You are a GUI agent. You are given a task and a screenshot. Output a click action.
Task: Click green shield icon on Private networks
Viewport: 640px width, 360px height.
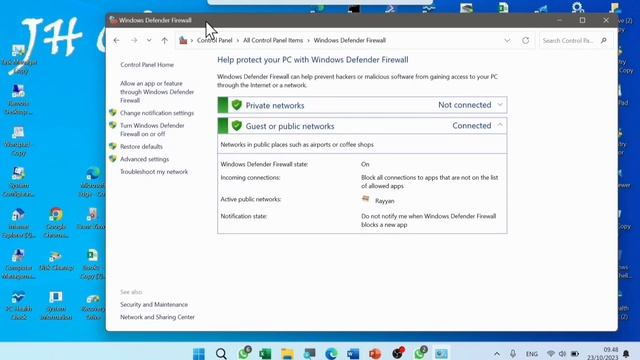(x=237, y=105)
